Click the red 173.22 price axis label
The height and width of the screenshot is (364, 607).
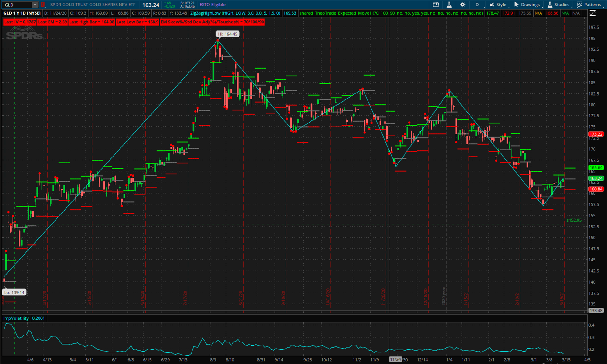click(x=596, y=134)
